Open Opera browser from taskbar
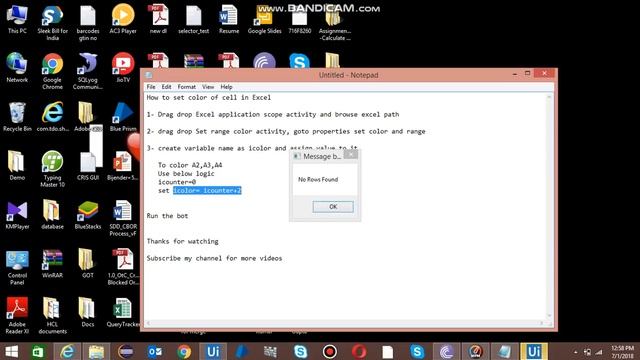This screenshot has height=360, width=640. (x=359, y=352)
